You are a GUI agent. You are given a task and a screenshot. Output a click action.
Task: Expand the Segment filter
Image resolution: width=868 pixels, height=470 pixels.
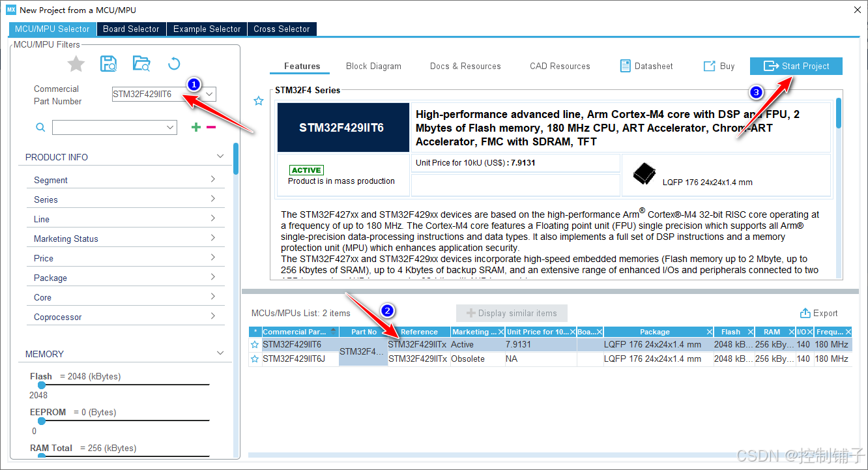[213, 179]
